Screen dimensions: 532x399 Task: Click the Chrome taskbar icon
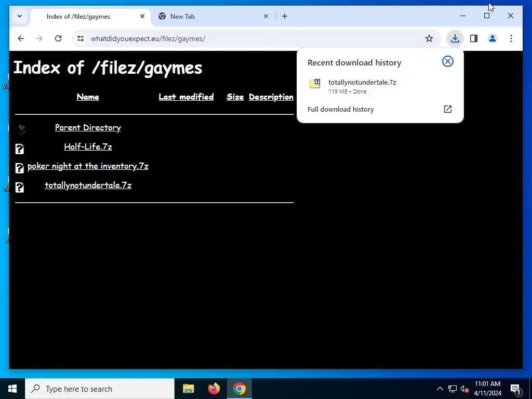tap(239, 389)
